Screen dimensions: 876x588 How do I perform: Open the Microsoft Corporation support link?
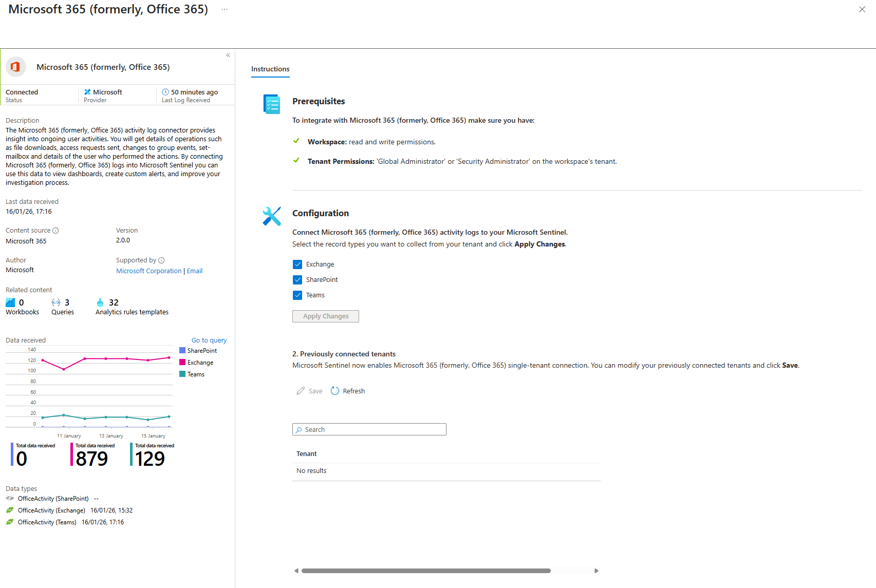(x=148, y=271)
